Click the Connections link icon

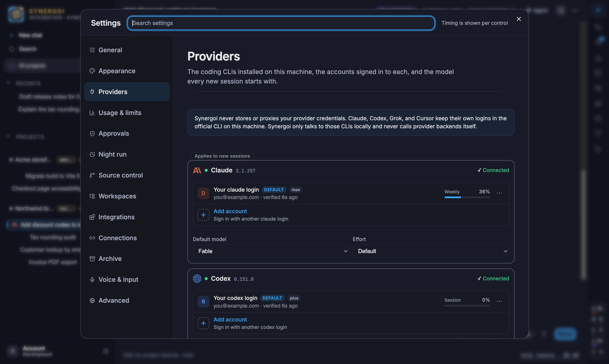[x=92, y=238]
